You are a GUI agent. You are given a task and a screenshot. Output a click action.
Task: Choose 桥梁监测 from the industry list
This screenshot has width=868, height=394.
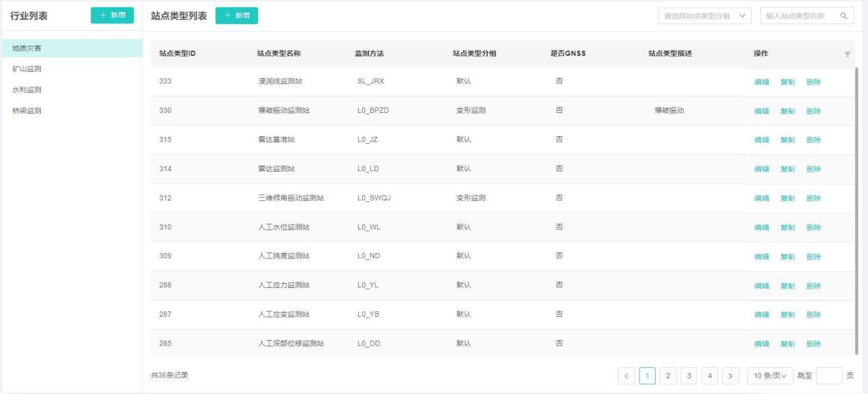(27, 111)
